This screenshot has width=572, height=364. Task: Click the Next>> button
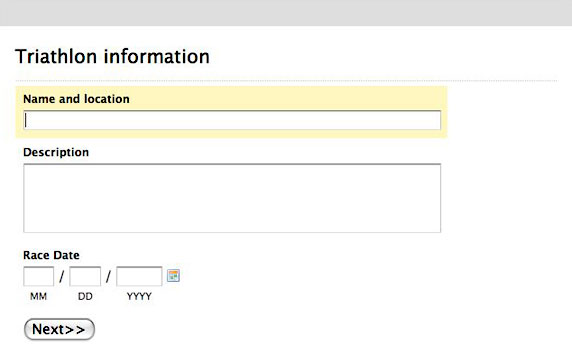(59, 329)
